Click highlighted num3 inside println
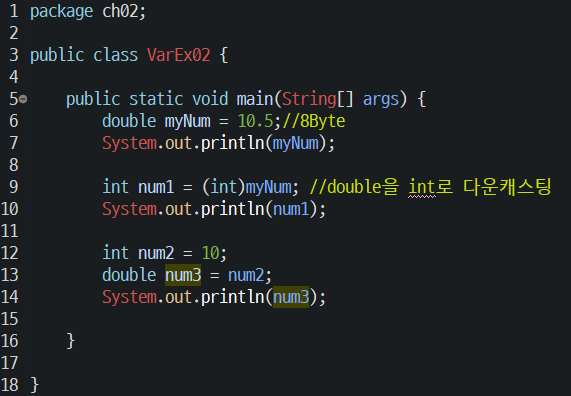The image size is (571, 396). [x=291, y=297]
